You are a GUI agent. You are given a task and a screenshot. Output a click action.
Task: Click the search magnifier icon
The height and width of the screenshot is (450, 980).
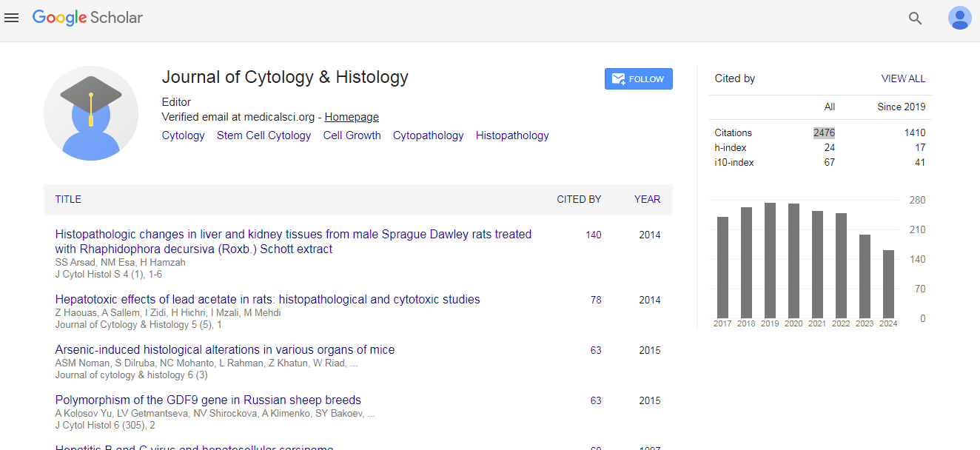(915, 19)
